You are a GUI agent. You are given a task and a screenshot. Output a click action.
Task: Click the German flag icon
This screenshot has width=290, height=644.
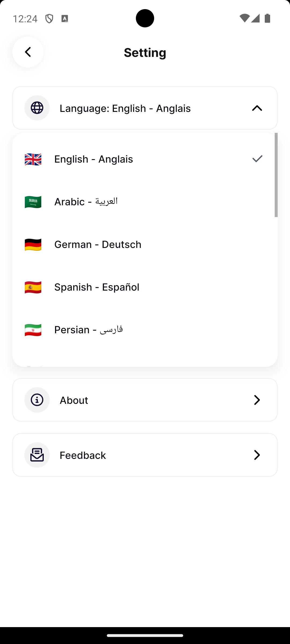(x=33, y=245)
